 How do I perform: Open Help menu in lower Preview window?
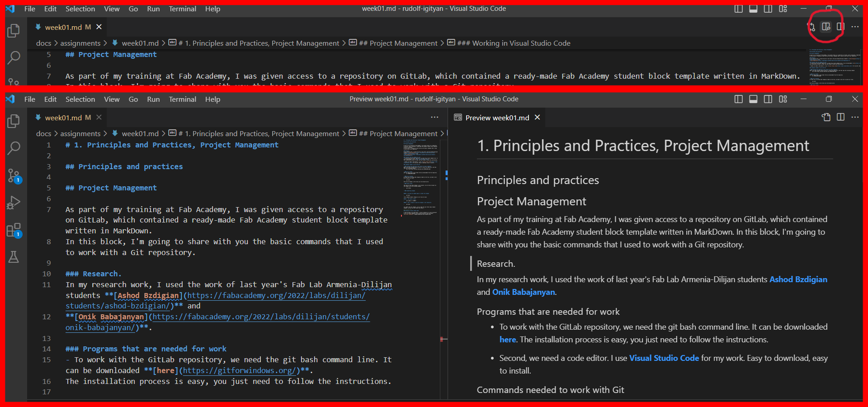pyautogui.click(x=212, y=99)
